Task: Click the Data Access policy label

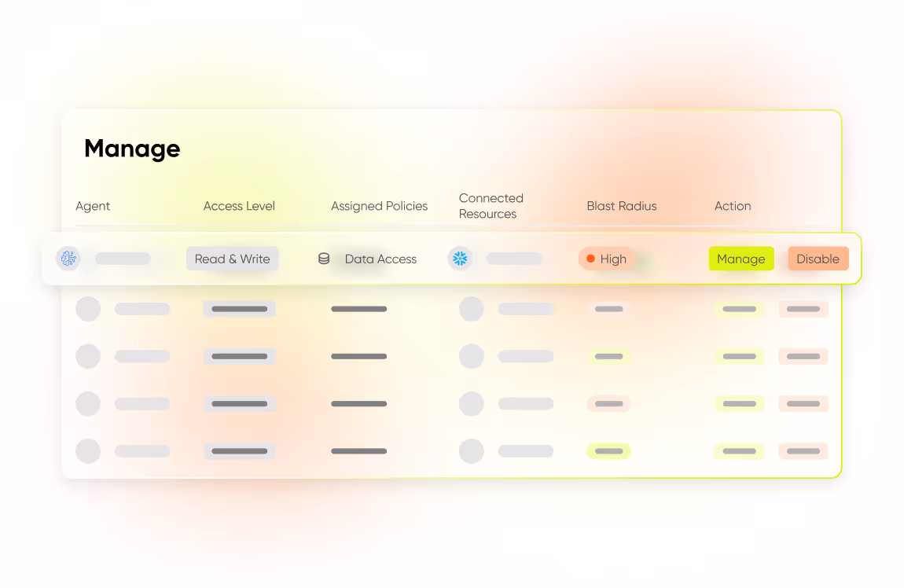Action: (x=380, y=258)
